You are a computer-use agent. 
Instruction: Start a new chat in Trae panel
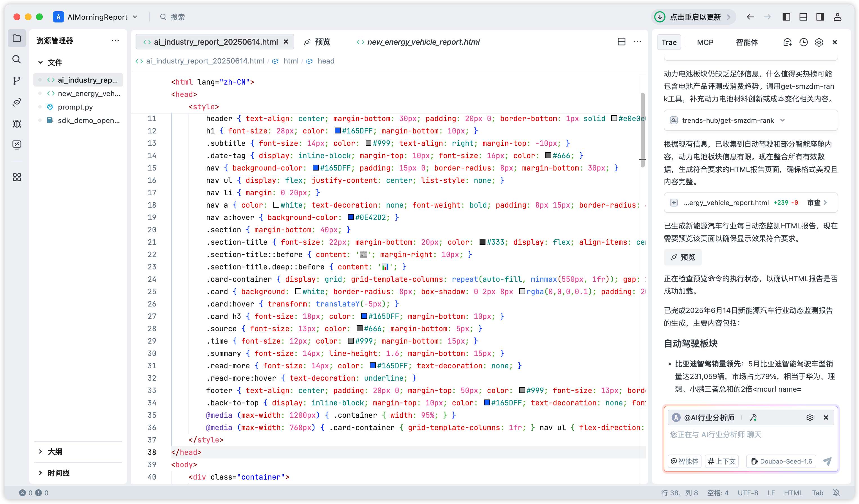pos(788,42)
